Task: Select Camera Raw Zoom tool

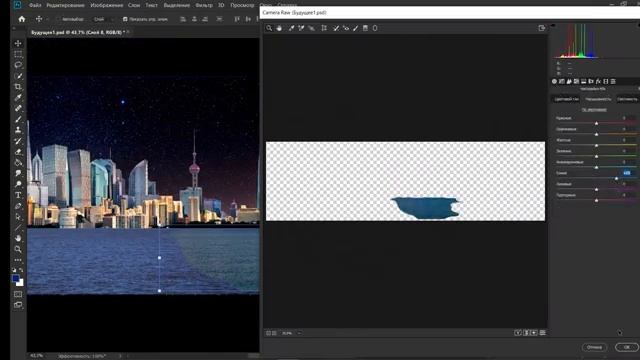Action: click(x=269, y=28)
